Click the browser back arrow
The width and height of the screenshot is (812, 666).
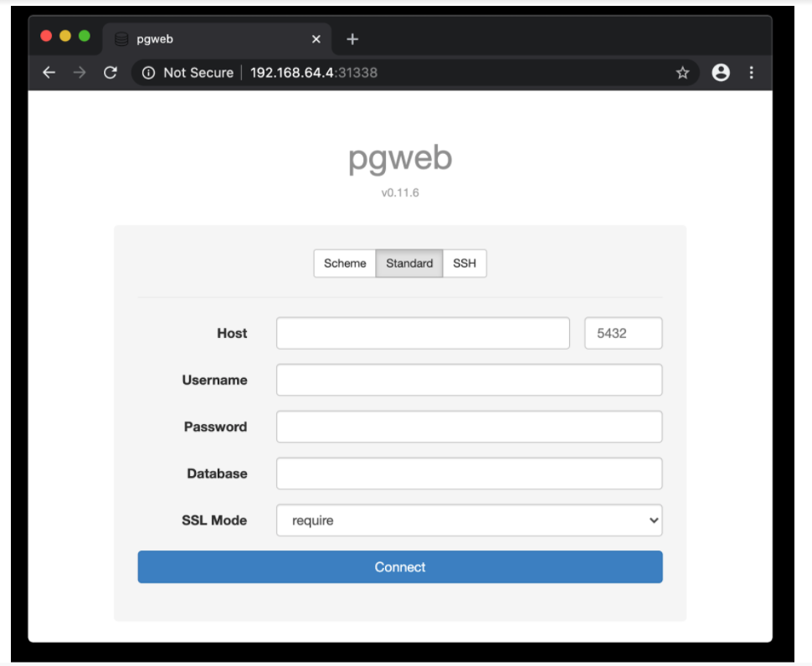49,73
